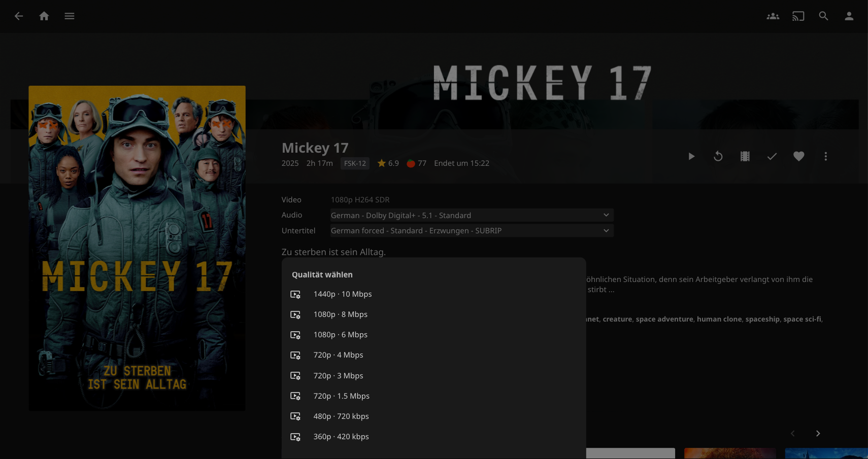Select 1080p · 6 Mbps quality
868x459 pixels.
click(x=434, y=335)
